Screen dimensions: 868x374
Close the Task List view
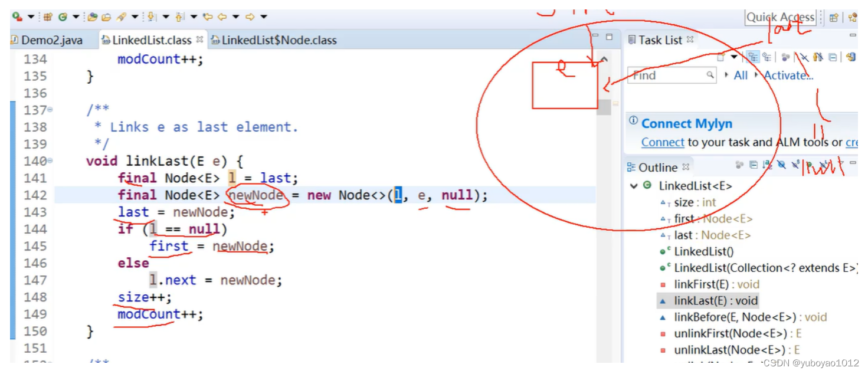point(690,39)
